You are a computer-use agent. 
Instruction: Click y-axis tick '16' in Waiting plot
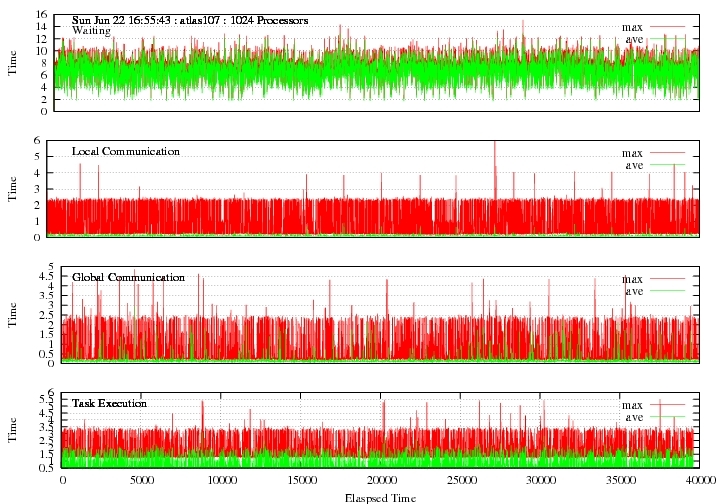click(x=41, y=15)
